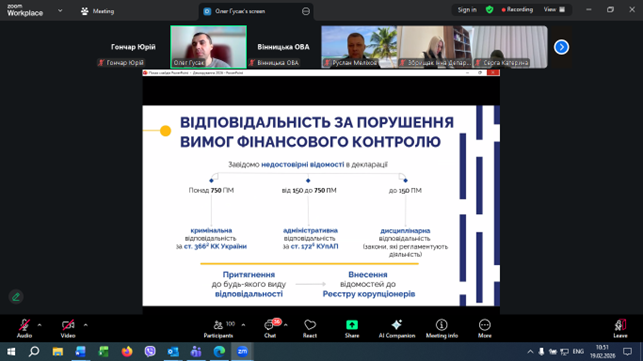The image size is (643, 361).
Task: Close the shared PowerPoint window red X
Action: click(493, 73)
